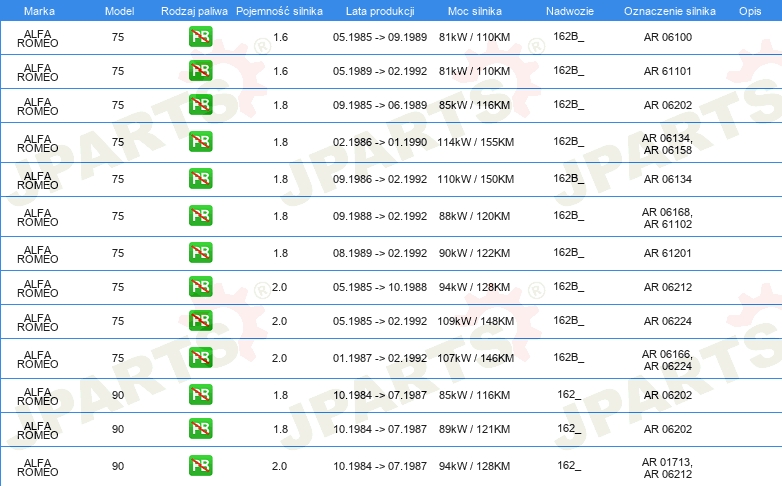
Task: Click power value 110kW / 150KM
Action: click(x=475, y=179)
